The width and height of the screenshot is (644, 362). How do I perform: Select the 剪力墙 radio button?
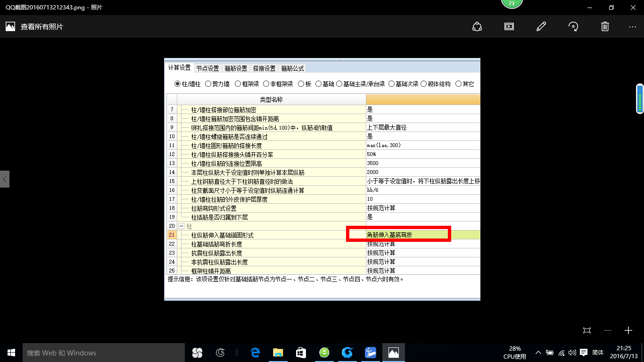(208, 84)
